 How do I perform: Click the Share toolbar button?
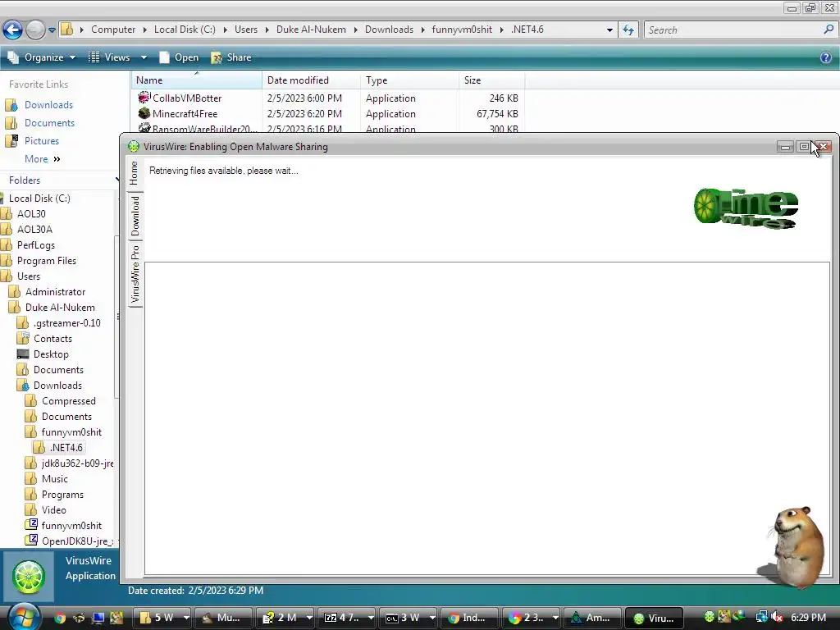(231, 57)
